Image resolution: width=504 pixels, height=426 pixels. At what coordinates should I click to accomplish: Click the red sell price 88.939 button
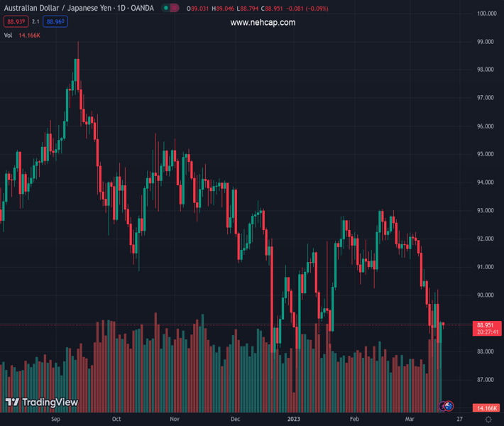(16, 21)
